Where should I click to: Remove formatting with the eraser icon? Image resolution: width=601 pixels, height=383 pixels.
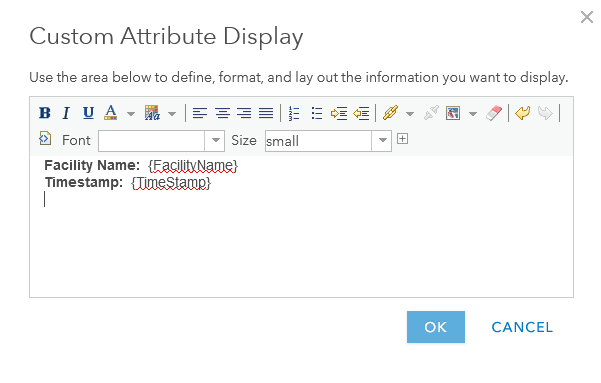tap(494, 113)
